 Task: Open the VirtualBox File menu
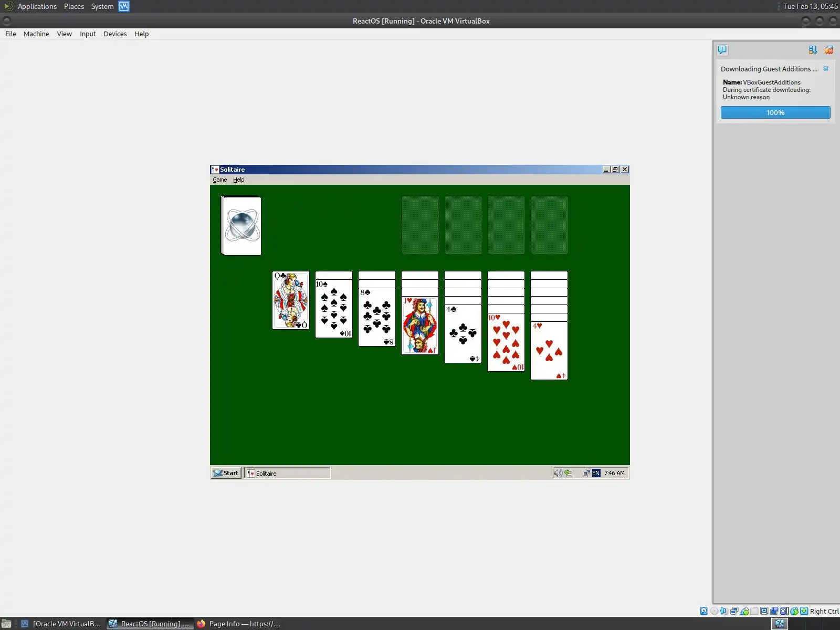click(x=10, y=34)
